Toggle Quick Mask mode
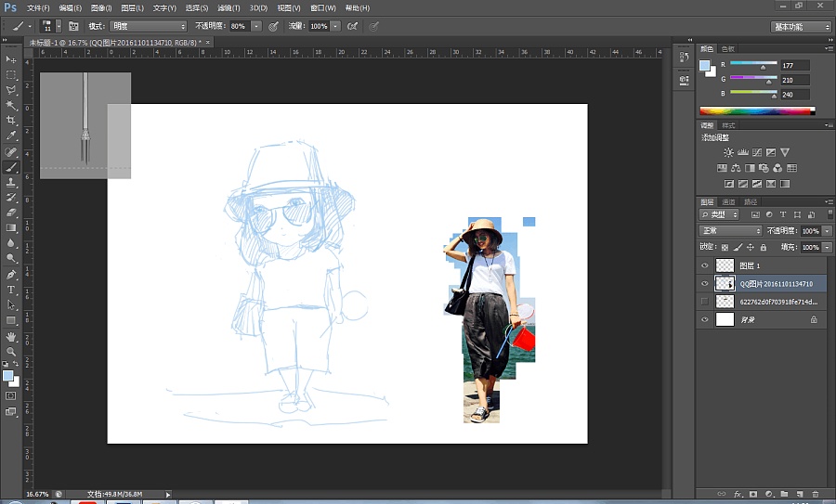This screenshot has height=504, width=836. click(10, 395)
